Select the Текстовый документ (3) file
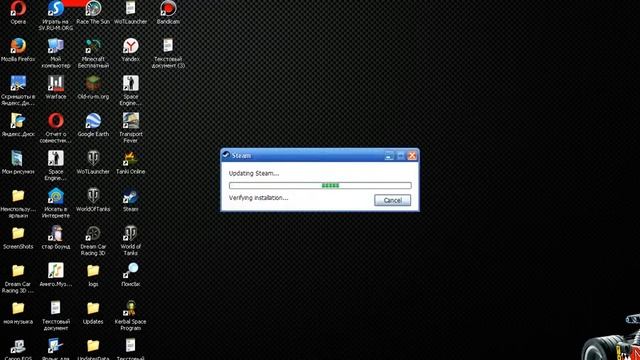This screenshot has height=360, width=640. [x=168, y=46]
